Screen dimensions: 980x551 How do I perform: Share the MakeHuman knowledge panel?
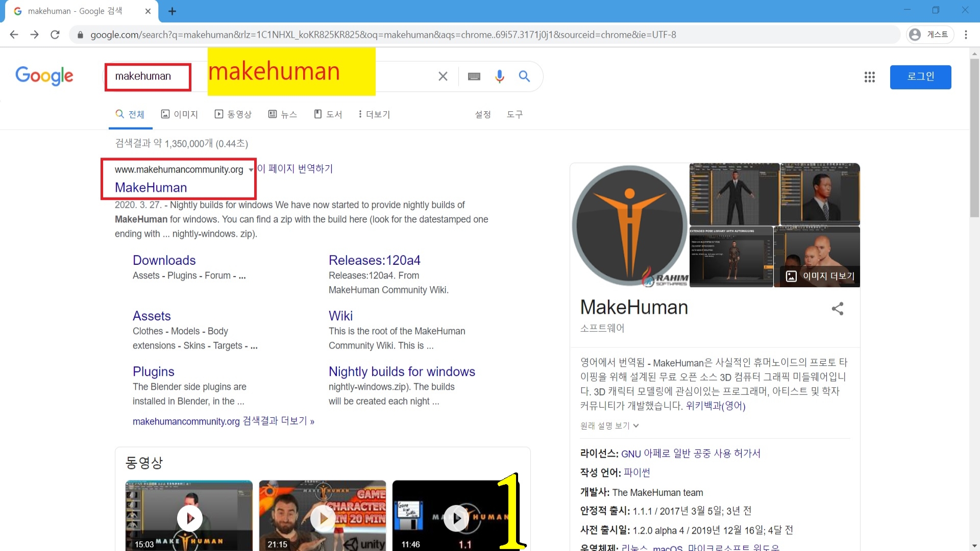pyautogui.click(x=838, y=309)
